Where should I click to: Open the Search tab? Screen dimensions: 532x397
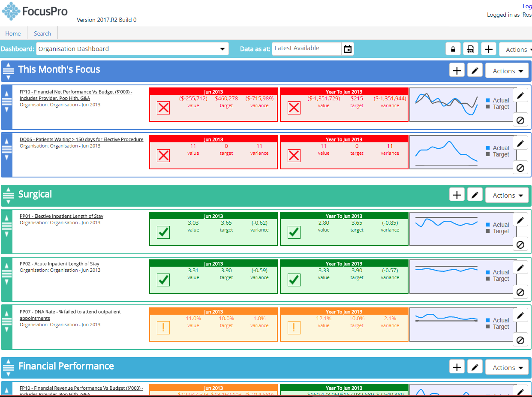pos(42,33)
